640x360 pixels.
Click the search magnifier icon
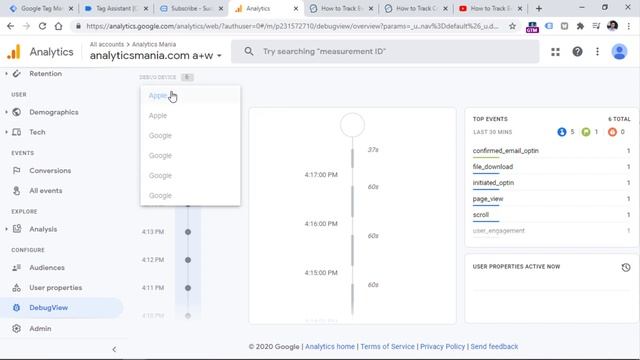pos(249,51)
